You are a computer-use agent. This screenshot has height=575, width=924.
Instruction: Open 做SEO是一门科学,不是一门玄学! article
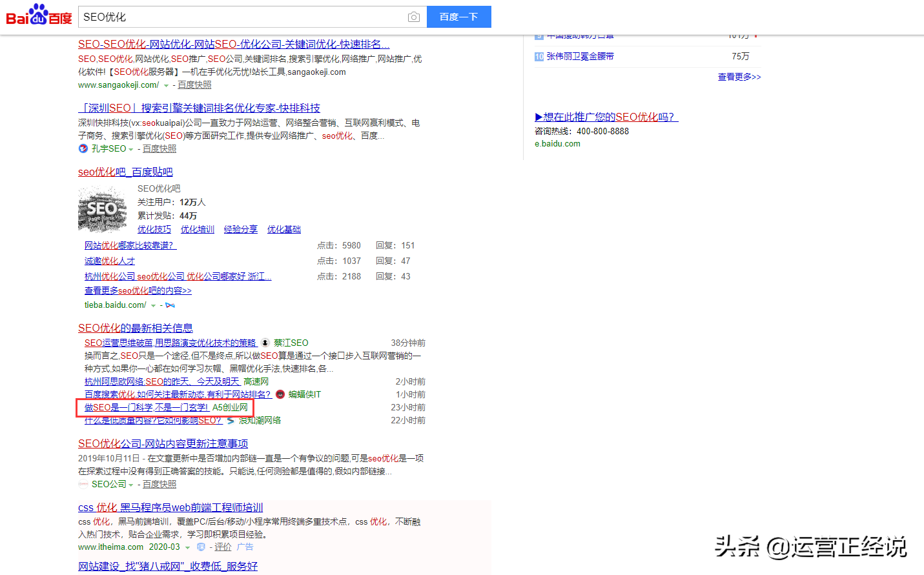147,407
